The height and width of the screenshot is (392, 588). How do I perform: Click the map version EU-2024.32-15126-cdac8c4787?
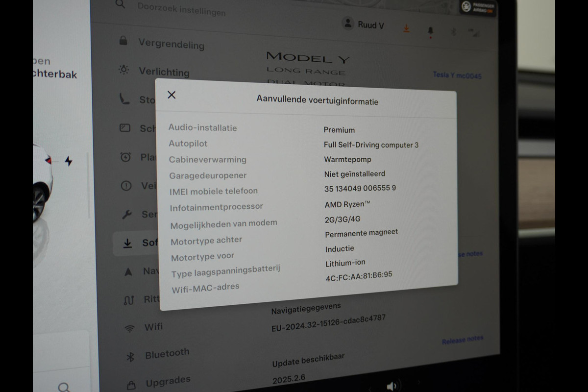click(329, 323)
